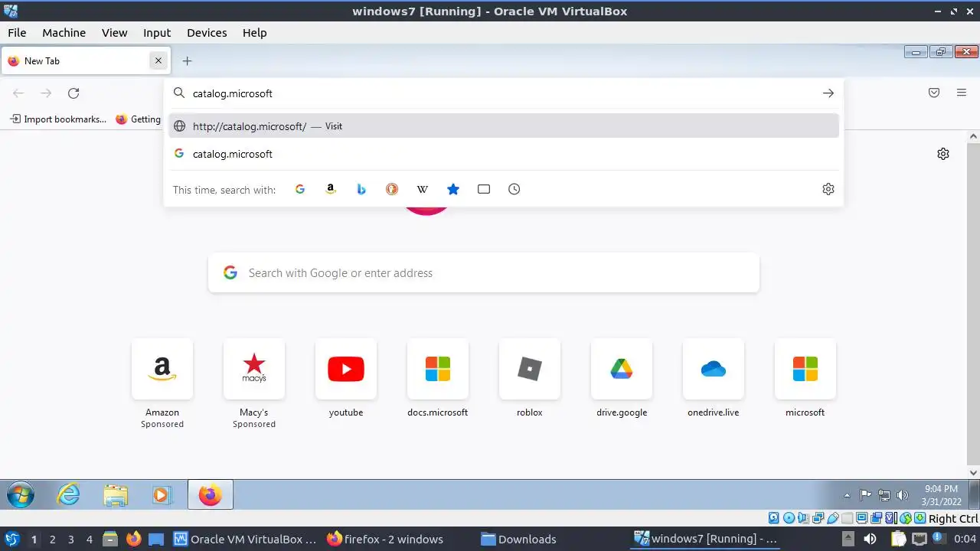This screenshot has height=551, width=980.
Task: Click the address bar containing catalog.microsoft
Action: pyautogui.click(x=504, y=93)
